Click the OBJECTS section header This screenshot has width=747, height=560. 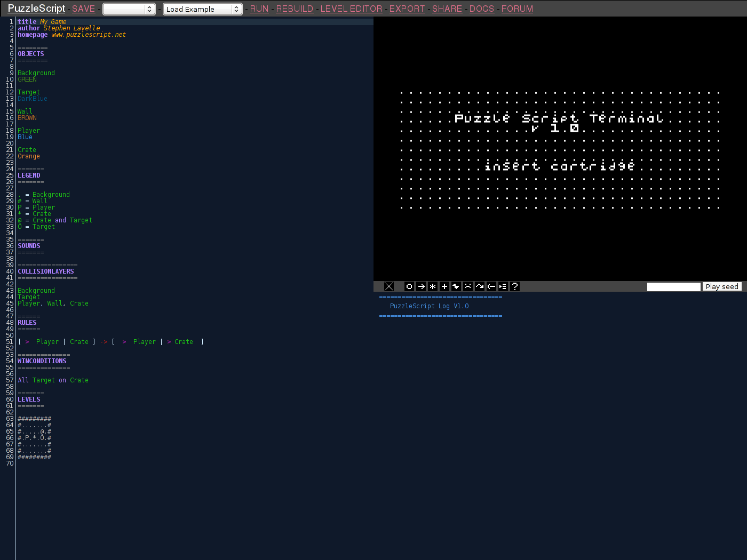(31, 54)
